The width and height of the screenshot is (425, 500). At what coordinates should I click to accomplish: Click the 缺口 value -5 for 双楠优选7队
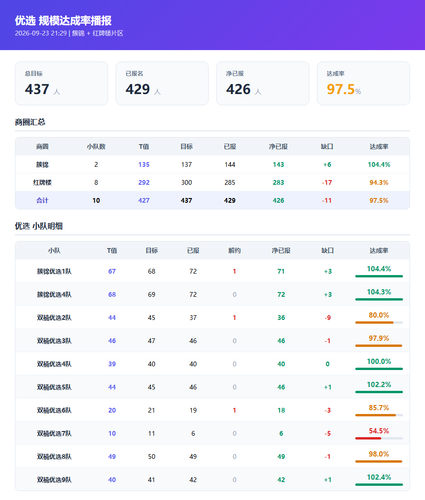pos(328,434)
